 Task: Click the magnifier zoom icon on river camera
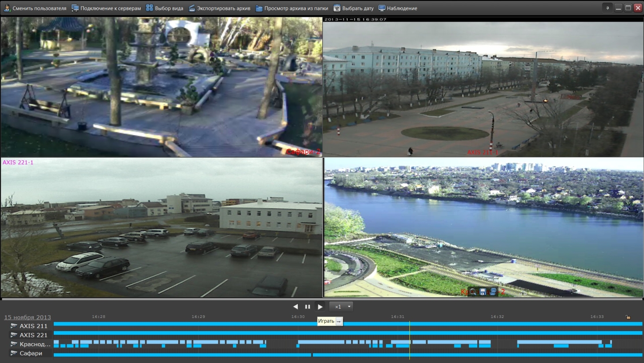tap(473, 292)
